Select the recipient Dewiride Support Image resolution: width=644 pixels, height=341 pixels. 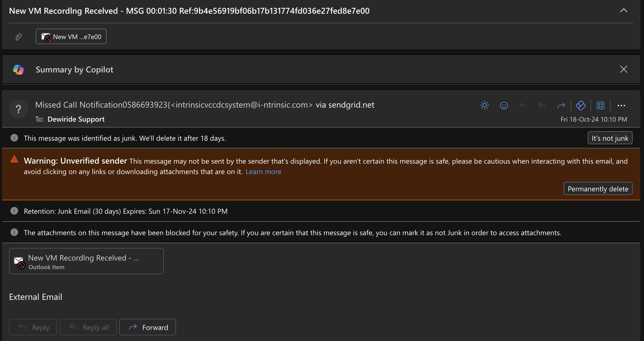(76, 119)
